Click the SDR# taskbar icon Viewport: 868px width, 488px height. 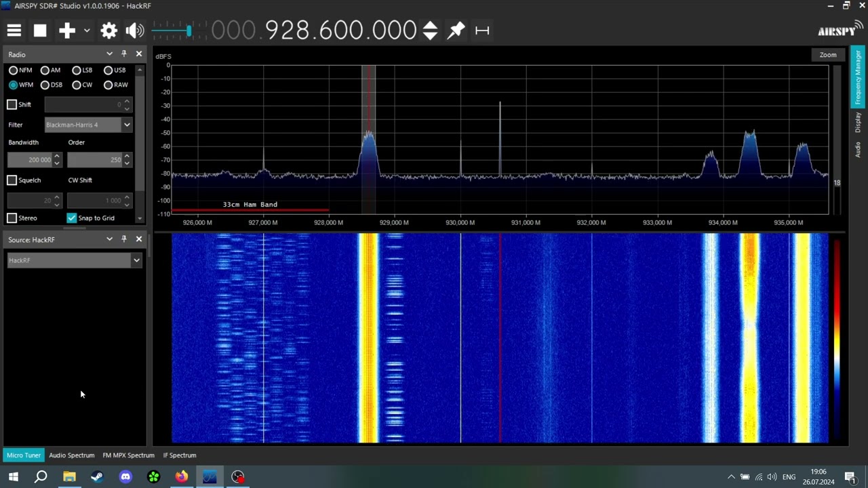click(x=210, y=476)
